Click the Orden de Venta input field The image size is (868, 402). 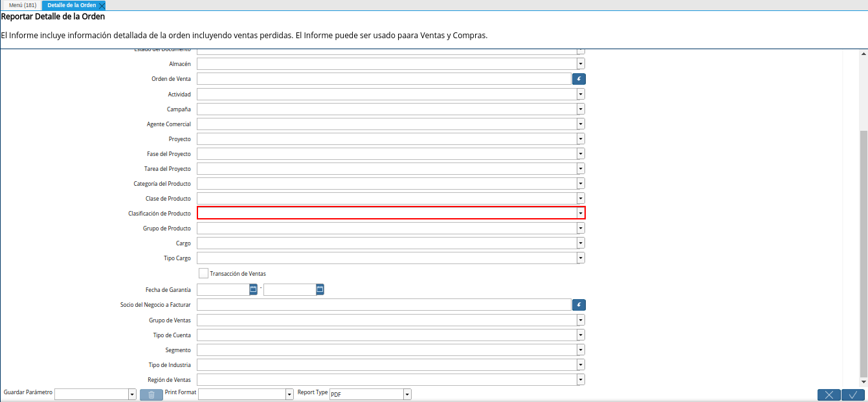tap(384, 79)
